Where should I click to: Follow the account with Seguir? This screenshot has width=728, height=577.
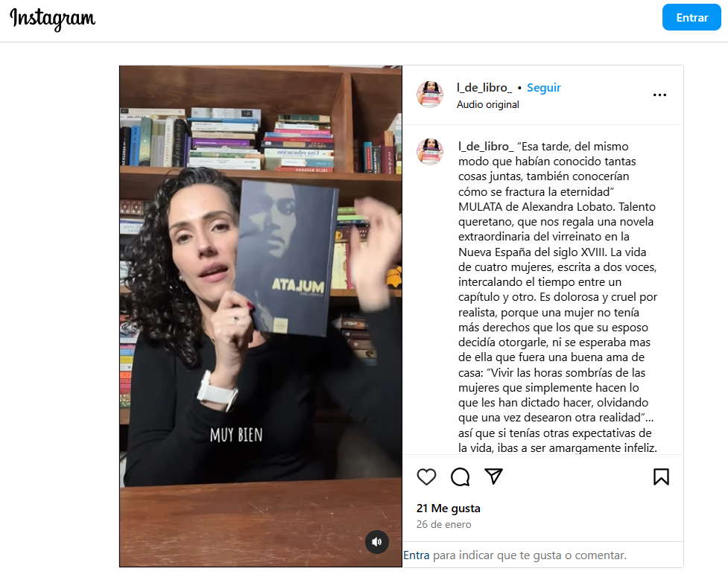[x=544, y=88]
